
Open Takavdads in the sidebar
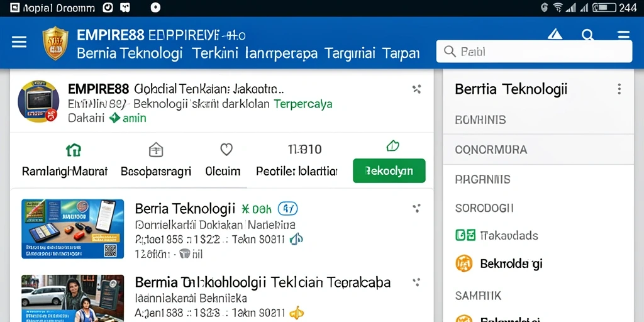click(509, 235)
